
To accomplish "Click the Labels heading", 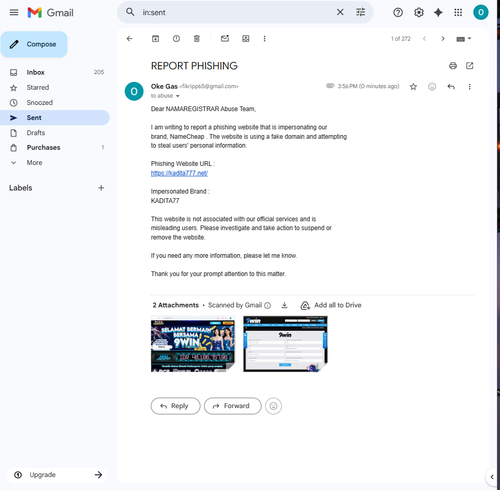I will (21, 188).
